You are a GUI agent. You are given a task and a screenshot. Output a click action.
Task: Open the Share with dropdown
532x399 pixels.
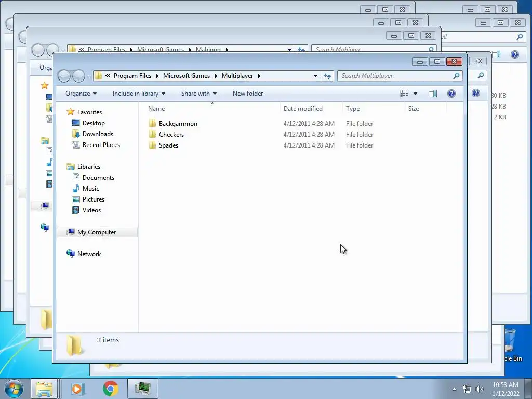199,94
